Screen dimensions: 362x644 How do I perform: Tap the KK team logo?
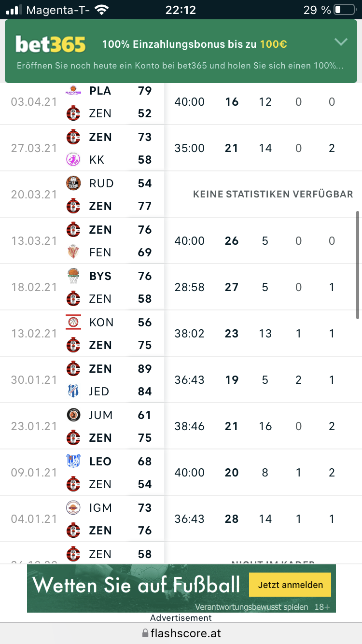click(x=73, y=160)
